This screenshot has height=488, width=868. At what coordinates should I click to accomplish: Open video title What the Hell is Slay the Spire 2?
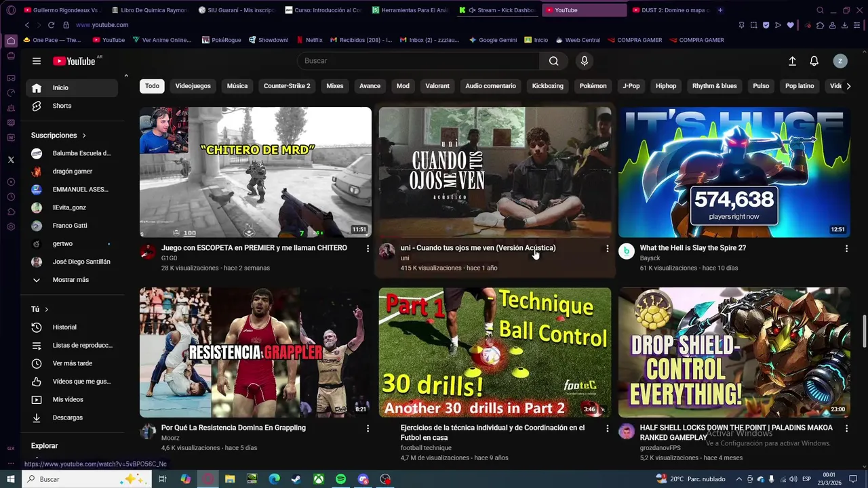tap(693, 248)
